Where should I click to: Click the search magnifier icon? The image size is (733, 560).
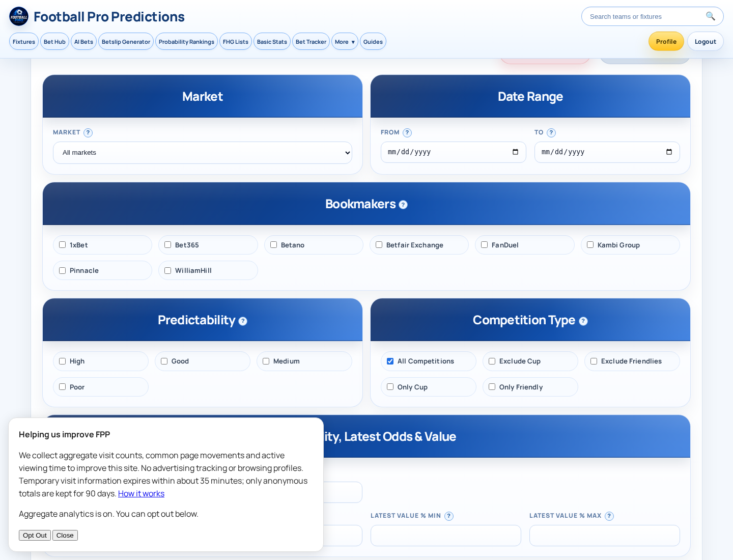[711, 16]
